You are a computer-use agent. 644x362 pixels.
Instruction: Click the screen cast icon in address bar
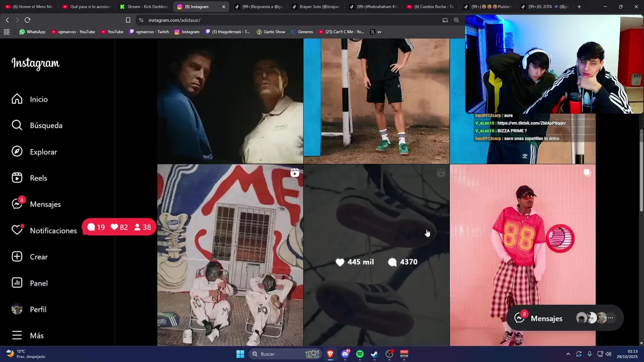tap(445, 20)
